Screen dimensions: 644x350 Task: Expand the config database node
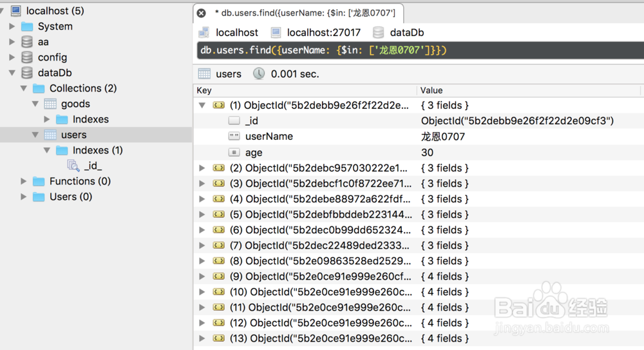(12, 57)
